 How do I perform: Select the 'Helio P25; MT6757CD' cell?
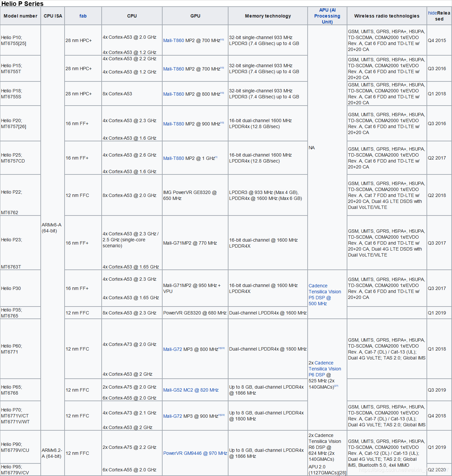point(21,158)
